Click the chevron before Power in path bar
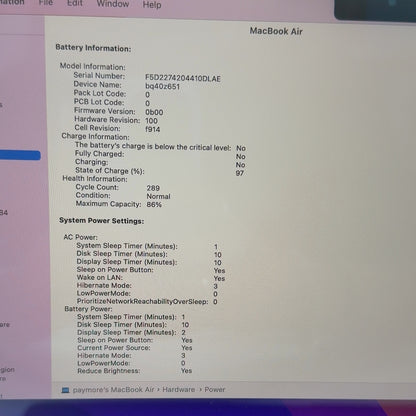The image size is (416, 416). 200,390
